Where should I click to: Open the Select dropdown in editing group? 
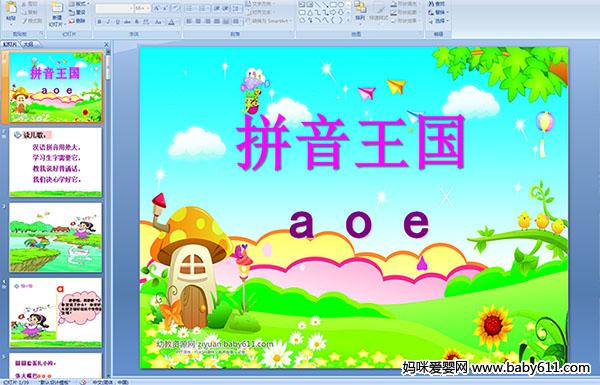point(439,21)
